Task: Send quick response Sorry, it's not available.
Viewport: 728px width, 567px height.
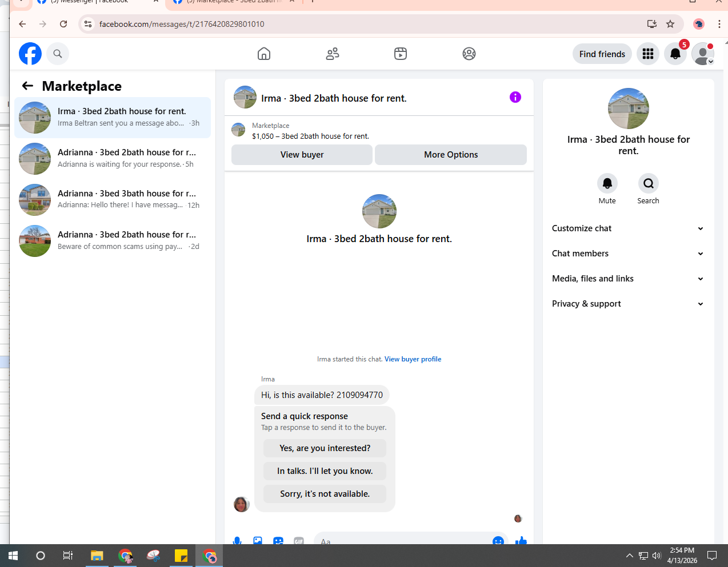Action: click(325, 494)
